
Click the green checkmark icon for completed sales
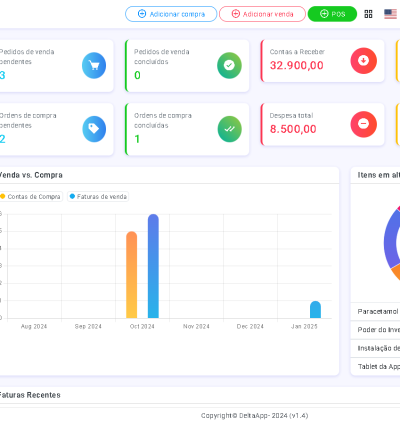click(x=229, y=65)
